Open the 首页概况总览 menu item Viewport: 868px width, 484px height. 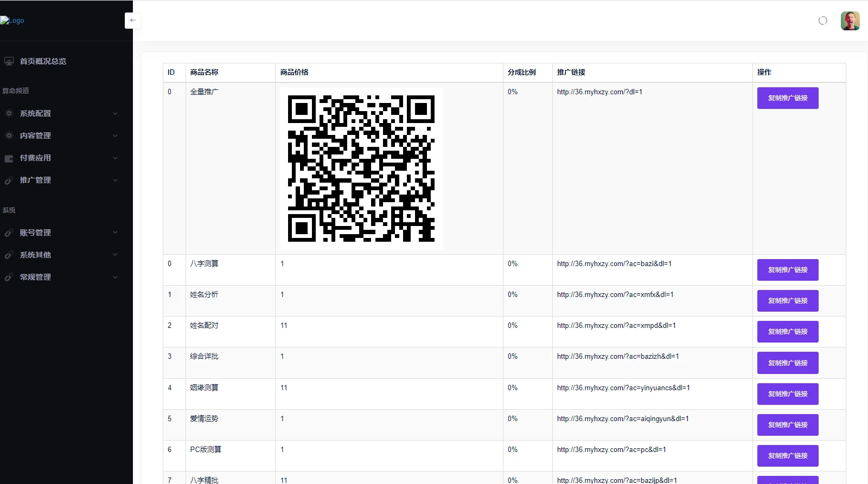click(x=43, y=61)
